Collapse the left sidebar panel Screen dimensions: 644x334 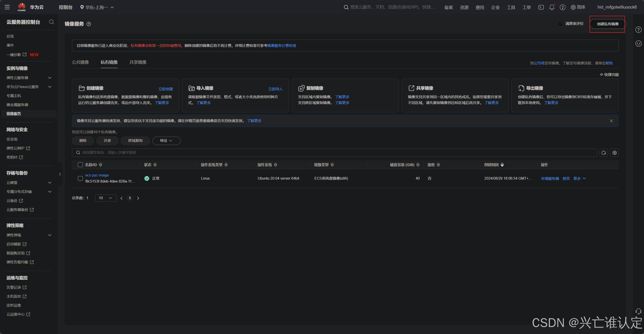pos(60,174)
